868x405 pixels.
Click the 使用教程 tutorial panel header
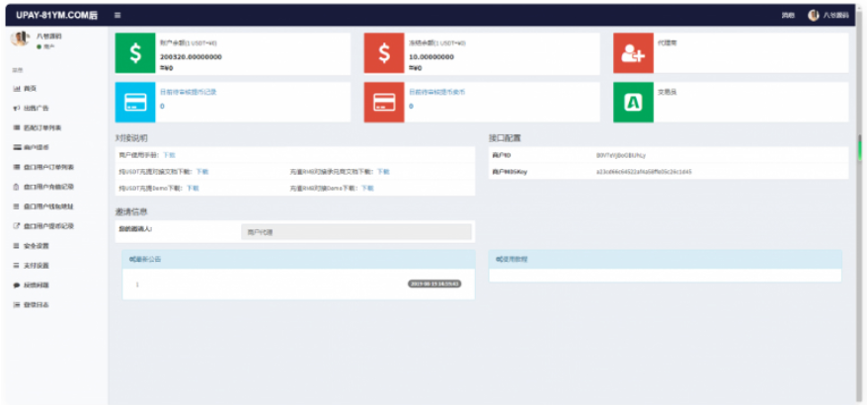coord(666,259)
